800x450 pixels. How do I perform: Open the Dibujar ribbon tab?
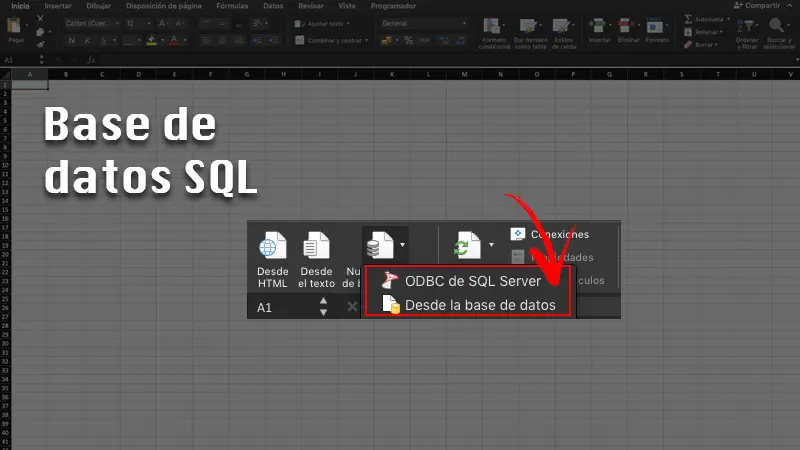pos(98,6)
